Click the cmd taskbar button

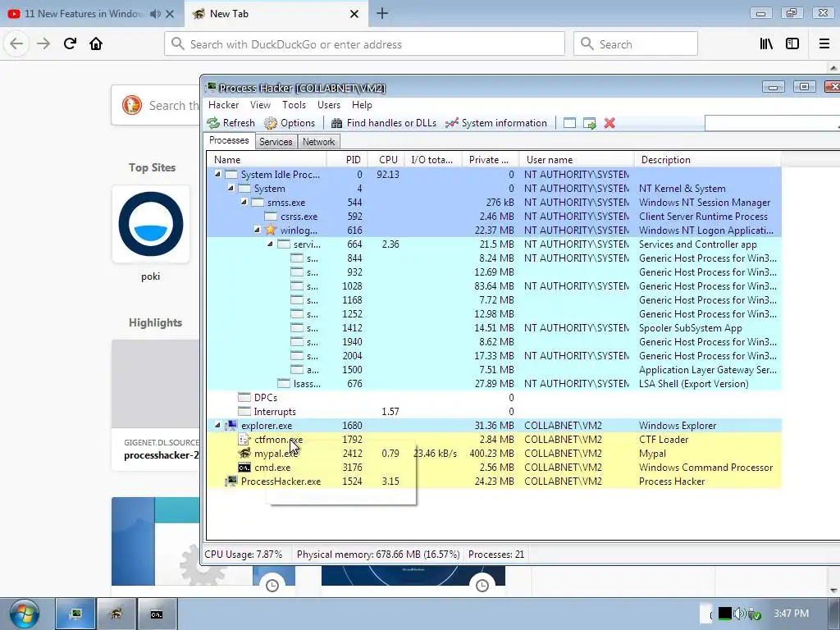[157, 614]
